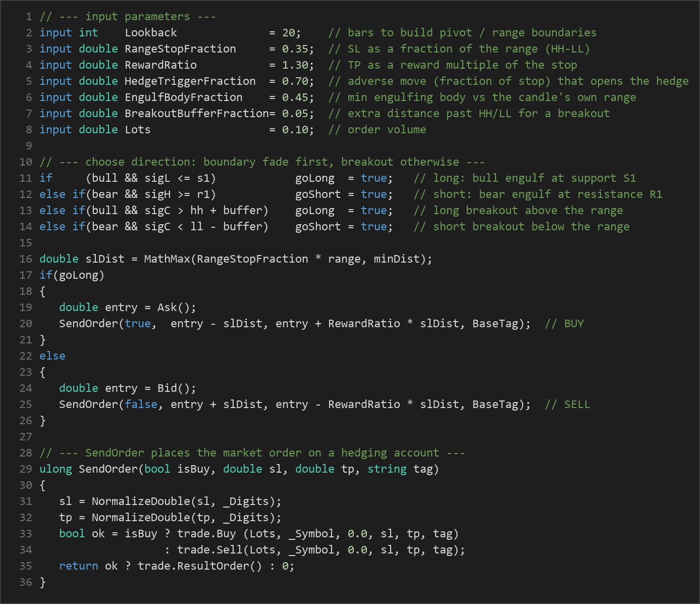Click comment 'TP as a reward multiple of the stop'
700x604 pixels.
tap(453, 65)
